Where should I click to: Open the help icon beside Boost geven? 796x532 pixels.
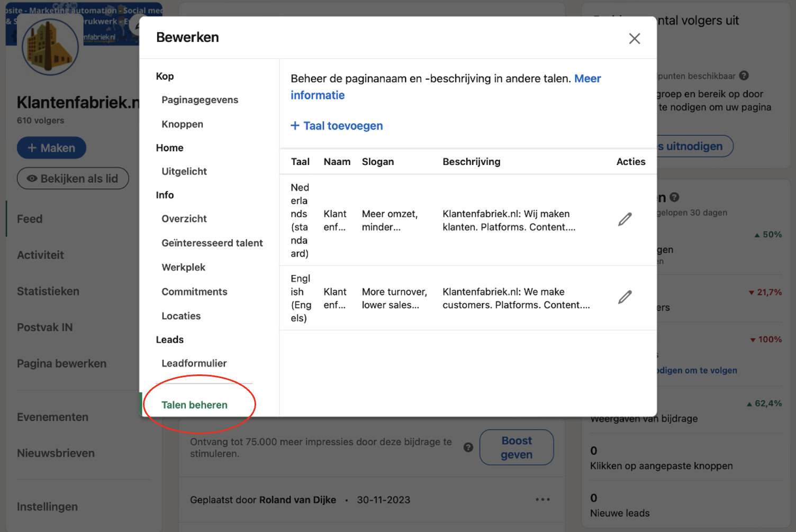[468, 447]
